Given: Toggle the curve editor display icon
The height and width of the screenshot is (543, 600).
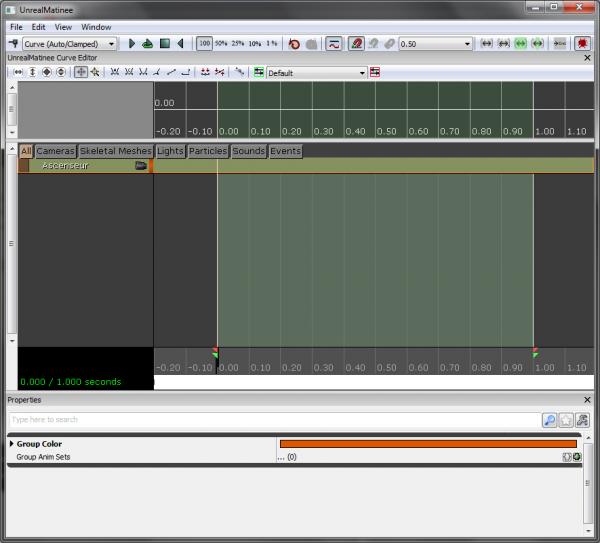Looking at the screenshot, I should coord(333,44).
